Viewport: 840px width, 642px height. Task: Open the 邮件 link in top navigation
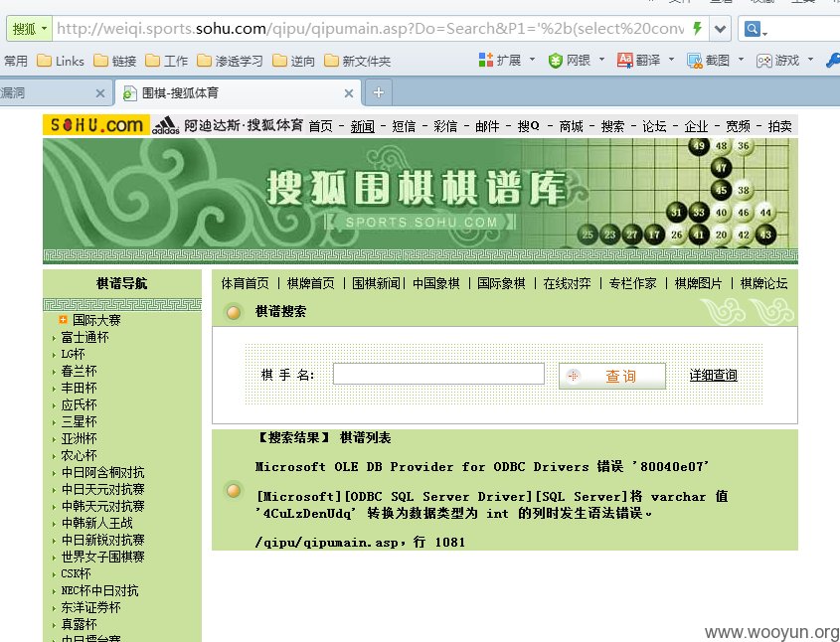coord(487,126)
